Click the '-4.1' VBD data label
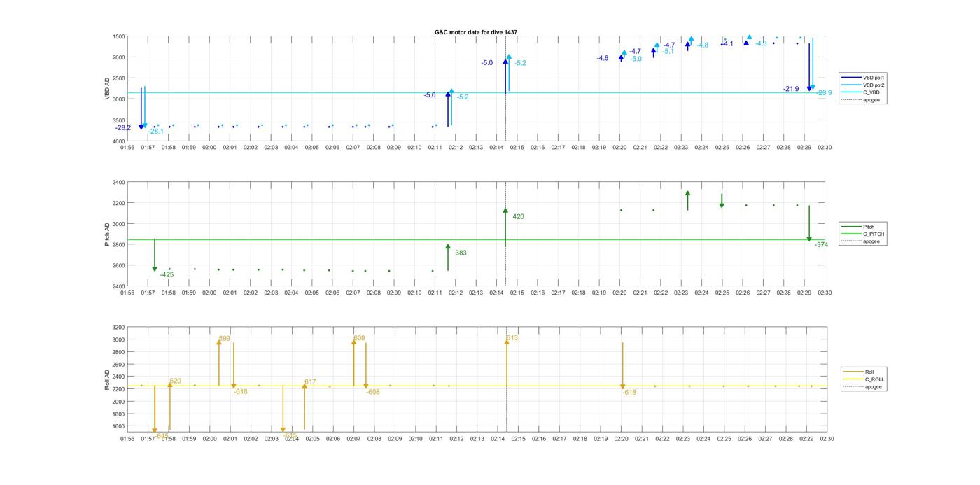The image size is (980, 485). point(728,44)
